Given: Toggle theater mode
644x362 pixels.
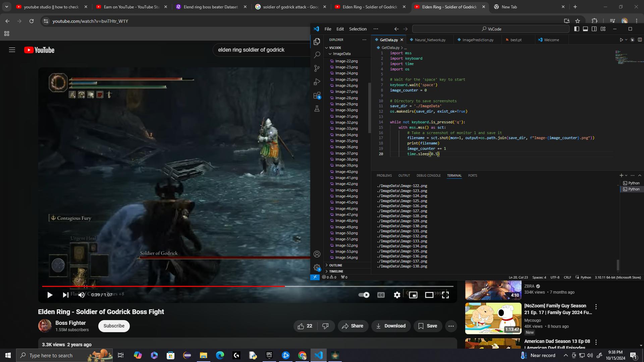Looking at the screenshot, I should [x=429, y=295].
